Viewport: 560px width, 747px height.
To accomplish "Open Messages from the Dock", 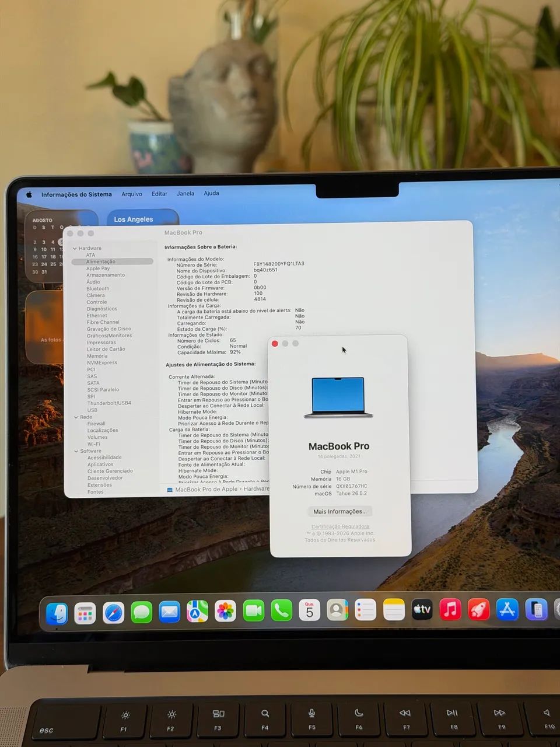I will (x=141, y=612).
